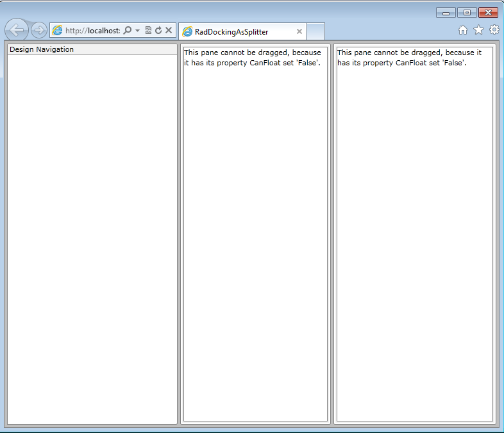This screenshot has width=504, height=433.
Task: Close the browser window
Action: [x=488, y=13]
